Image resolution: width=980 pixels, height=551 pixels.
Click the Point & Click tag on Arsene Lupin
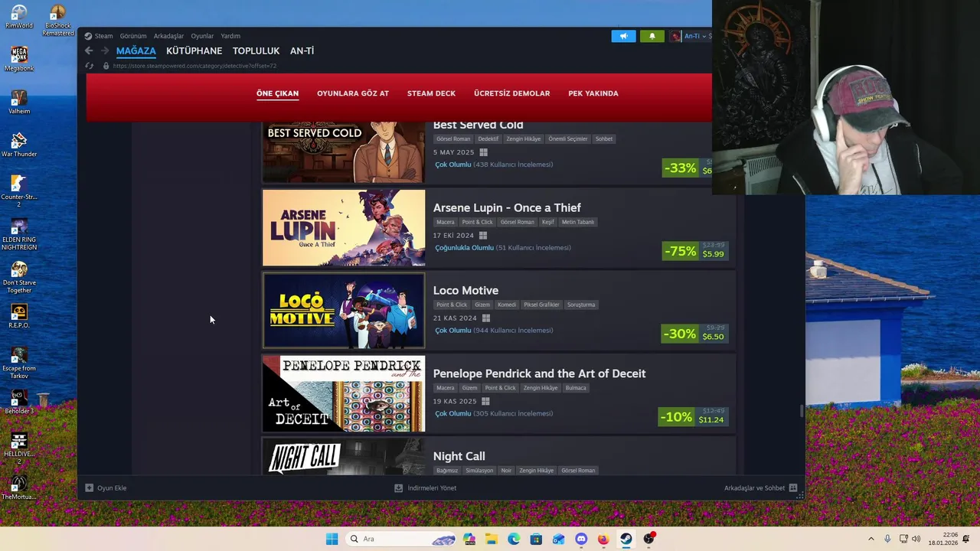(x=477, y=222)
